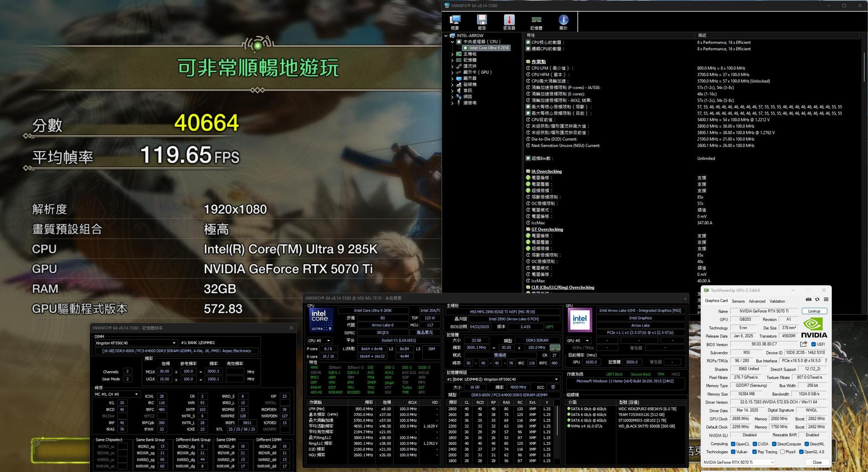
Task: Select the 連接埠 ports tree item
Action: [x=470, y=103]
